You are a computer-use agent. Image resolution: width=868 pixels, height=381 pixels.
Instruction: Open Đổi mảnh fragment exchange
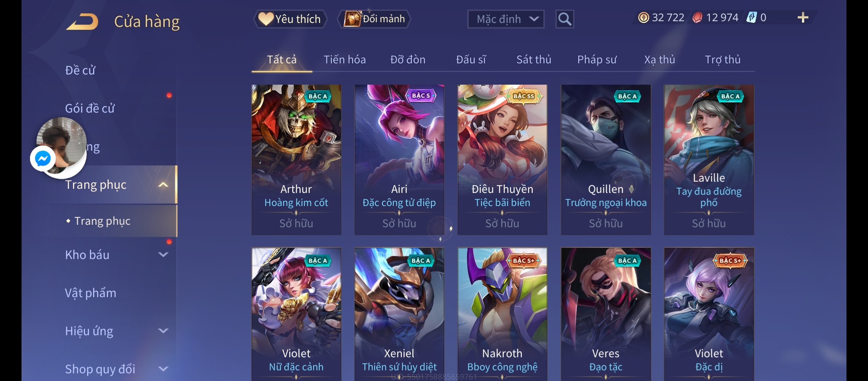pos(374,19)
